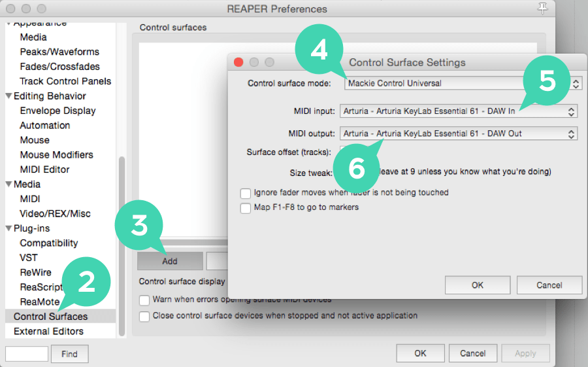Click the Find button
Viewport: 588px width, 367px height.
coord(70,354)
